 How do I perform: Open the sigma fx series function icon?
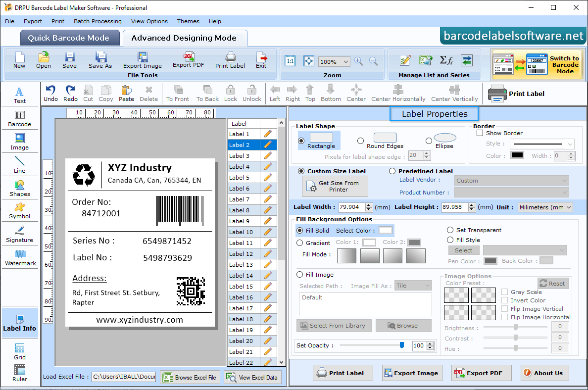click(x=446, y=60)
